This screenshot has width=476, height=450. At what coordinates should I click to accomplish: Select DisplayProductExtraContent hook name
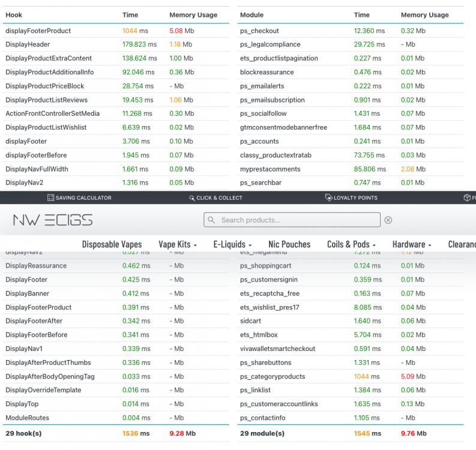pos(49,58)
